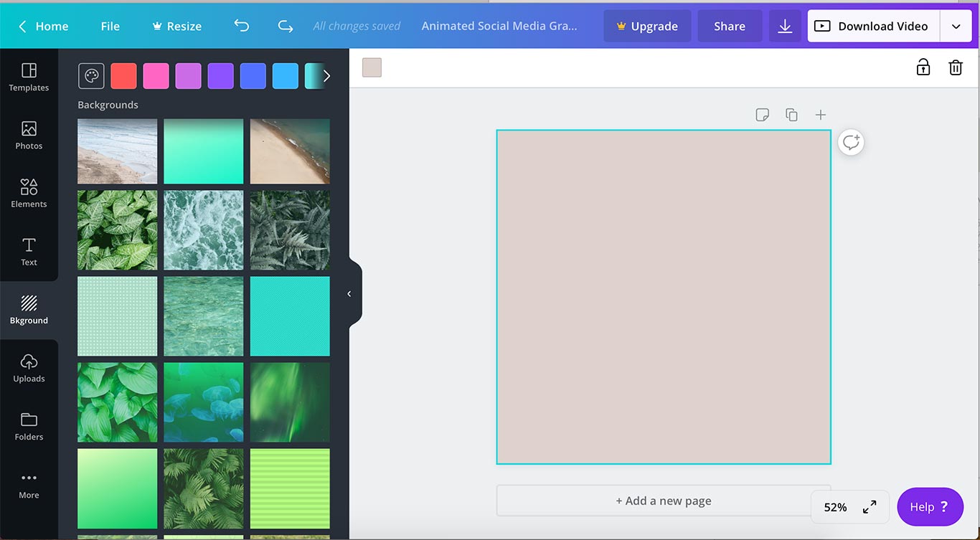Choose the dark fern leaves background
The height and width of the screenshot is (540, 980).
[290, 230]
